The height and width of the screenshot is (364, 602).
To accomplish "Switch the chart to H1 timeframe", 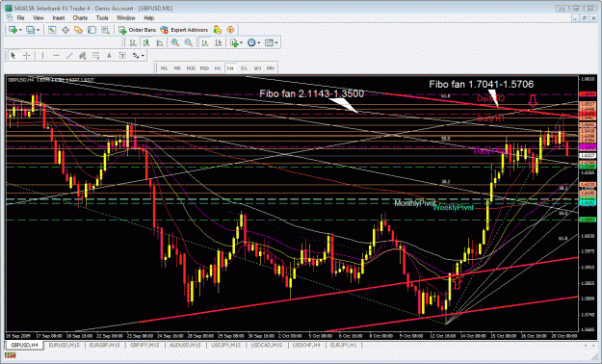I will pyautogui.click(x=218, y=68).
